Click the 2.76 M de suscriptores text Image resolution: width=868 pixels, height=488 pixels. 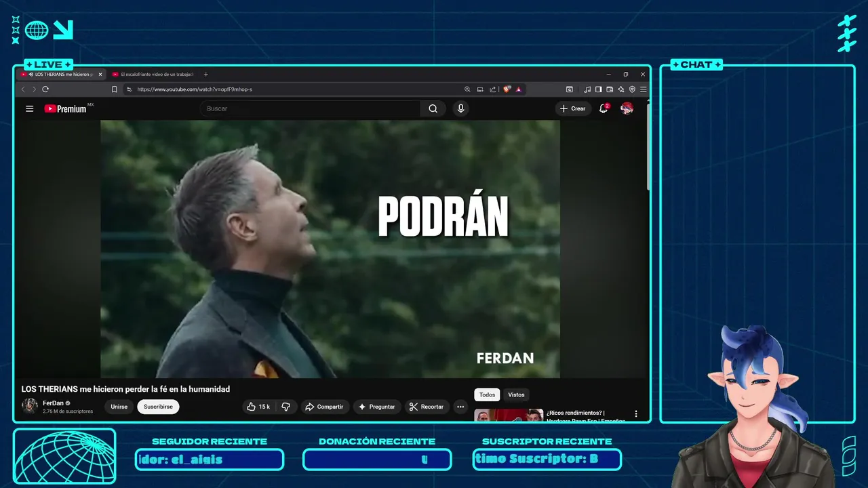pos(68,411)
